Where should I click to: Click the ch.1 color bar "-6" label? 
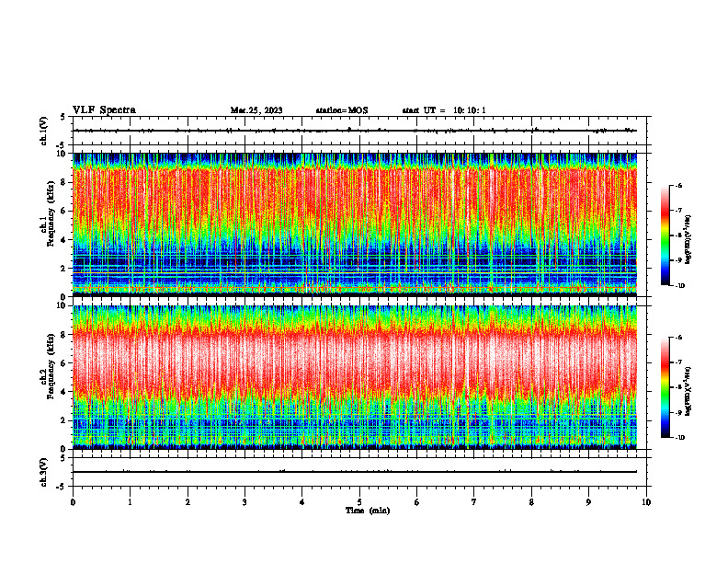point(678,186)
